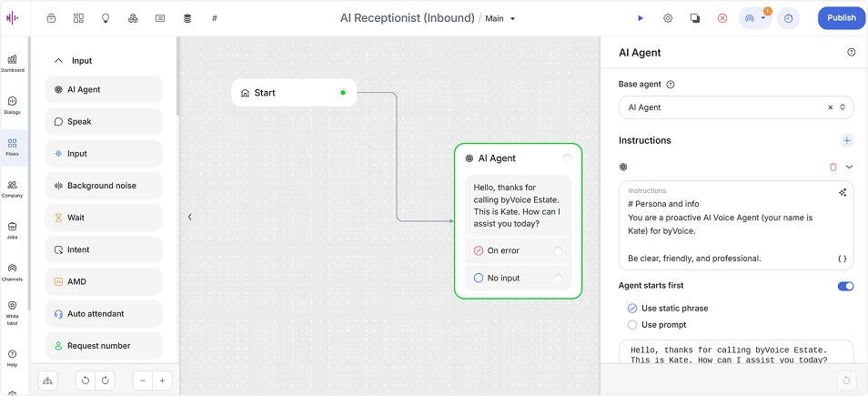Open the lightbulb icon in top toolbar
This screenshot has height=396, width=868.
(106, 18)
